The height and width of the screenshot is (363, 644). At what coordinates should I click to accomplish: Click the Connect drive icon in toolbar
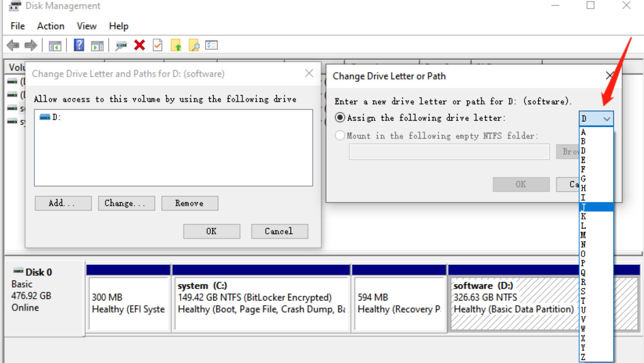point(121,46)
